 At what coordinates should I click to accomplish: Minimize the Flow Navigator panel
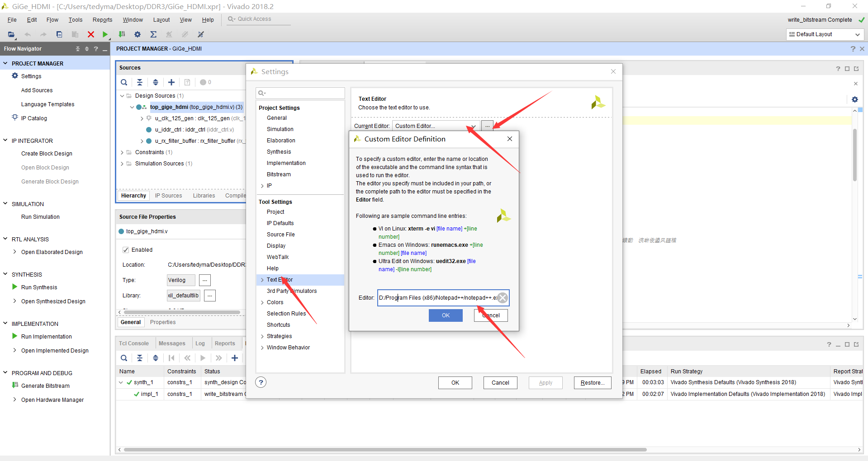105,49
